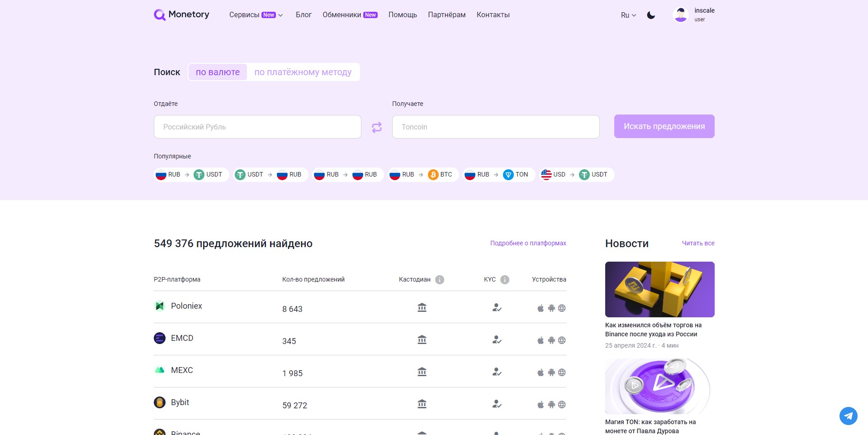
Task: Click the custodian bank icon for MEXC
Action: click(x=422, y=372)
